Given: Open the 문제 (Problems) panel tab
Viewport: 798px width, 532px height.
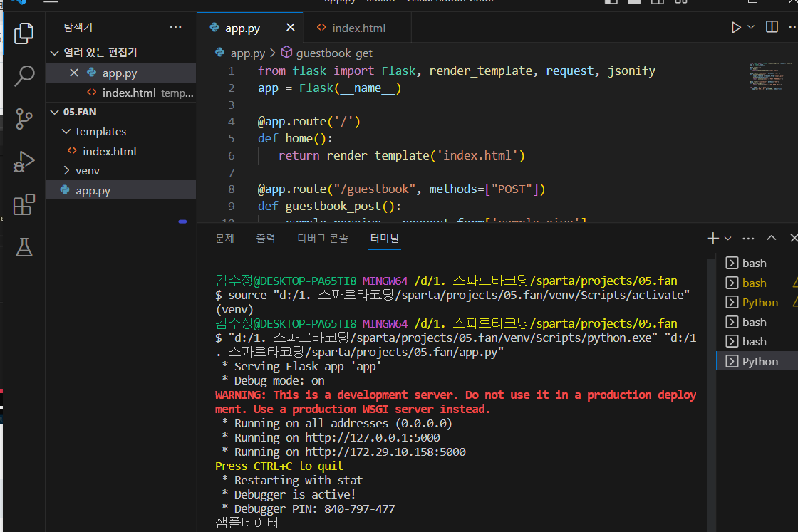Looking at the screenshot, I should (224, 238).
